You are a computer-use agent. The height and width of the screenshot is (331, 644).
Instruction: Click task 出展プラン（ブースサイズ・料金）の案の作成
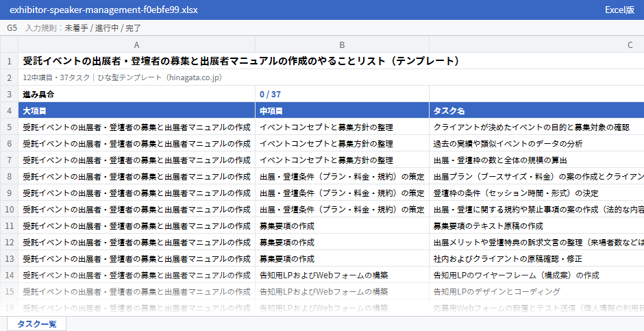538,176
